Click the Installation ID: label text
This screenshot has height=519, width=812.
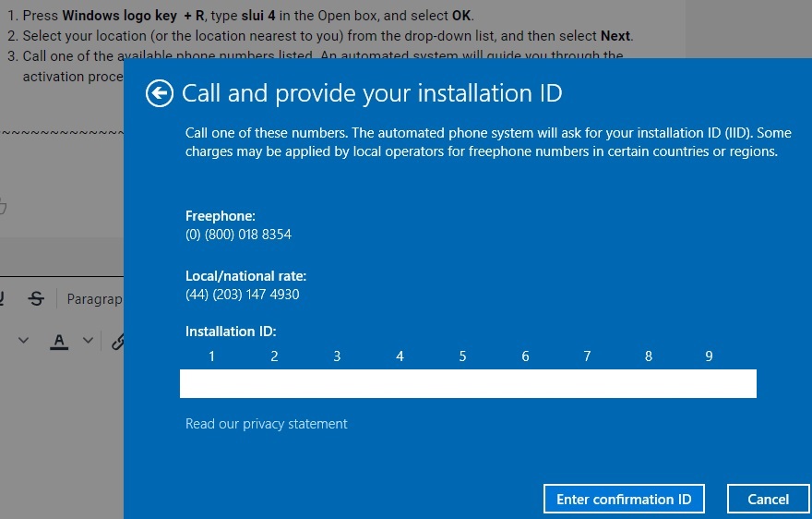point(231,332)
